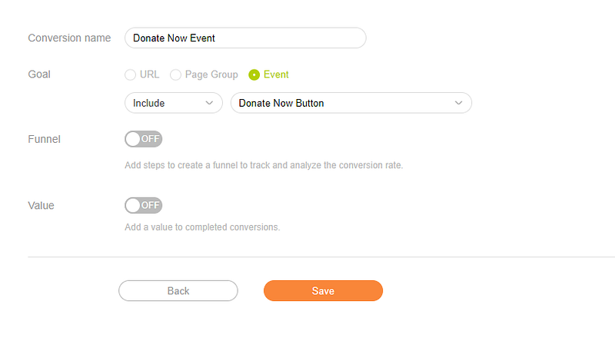Select the green Event radio button
Viewport: 615px width, 364px height.
coord(254,74)
